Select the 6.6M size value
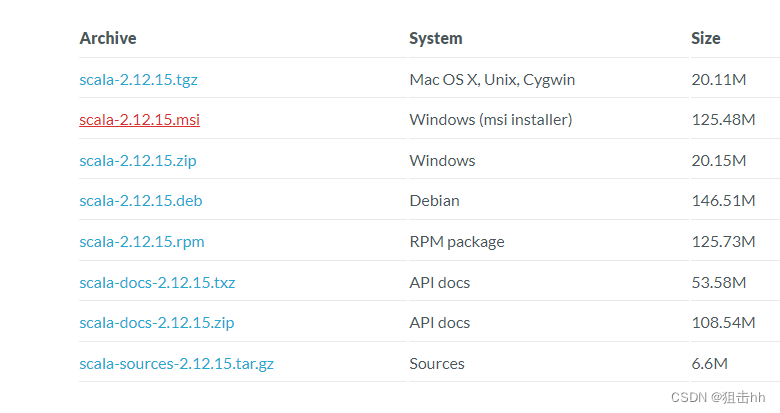Screen dimensions: 780x413 (x=709, y=364)
